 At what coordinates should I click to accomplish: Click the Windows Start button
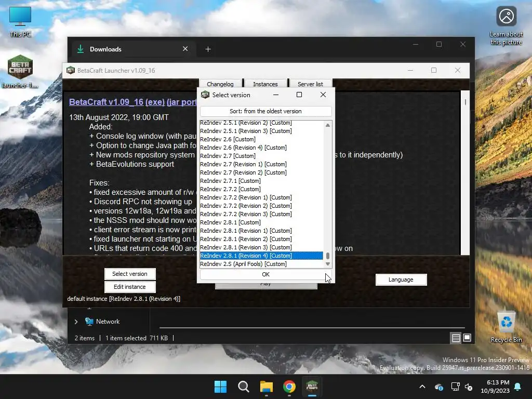(220, 387)
